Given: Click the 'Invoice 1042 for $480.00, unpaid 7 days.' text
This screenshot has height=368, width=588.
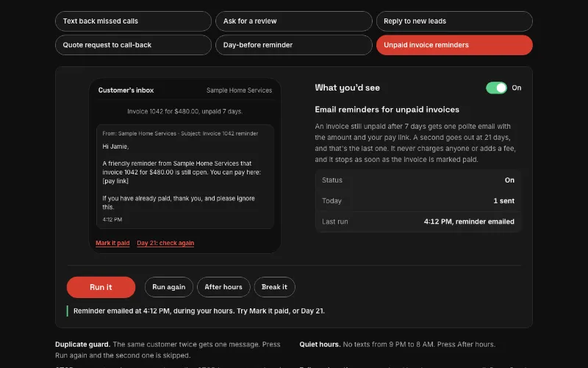Looking at the screenshot, I should [185, 112].
